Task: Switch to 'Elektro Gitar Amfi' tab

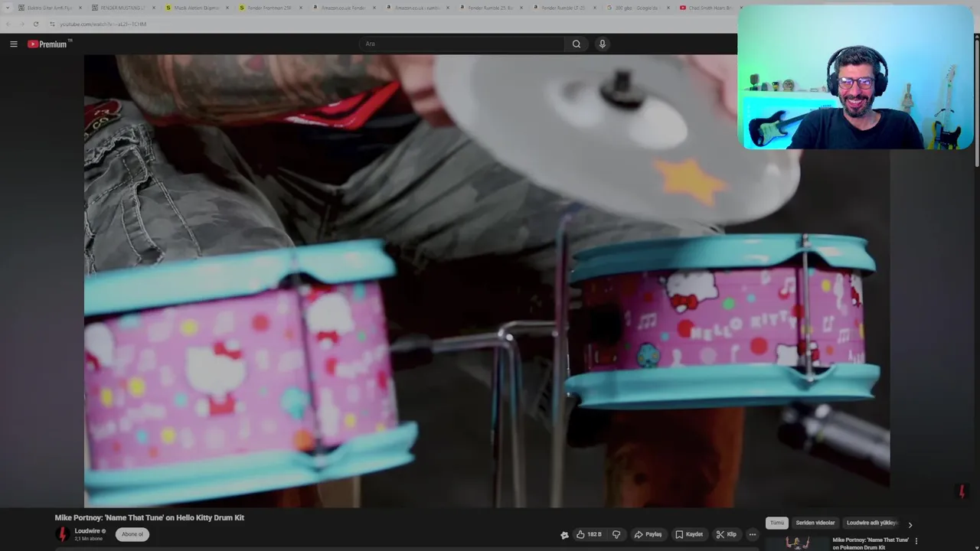Action: tap(49, 8)
